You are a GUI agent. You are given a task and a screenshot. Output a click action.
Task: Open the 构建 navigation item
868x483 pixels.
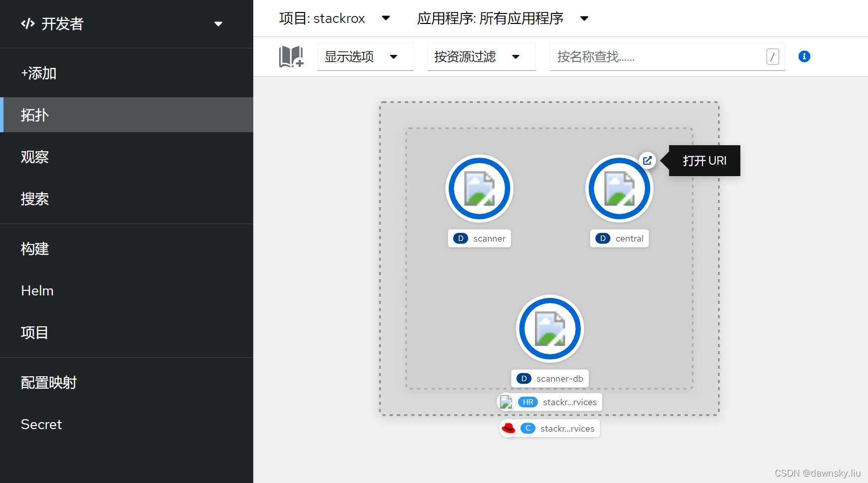127,248
